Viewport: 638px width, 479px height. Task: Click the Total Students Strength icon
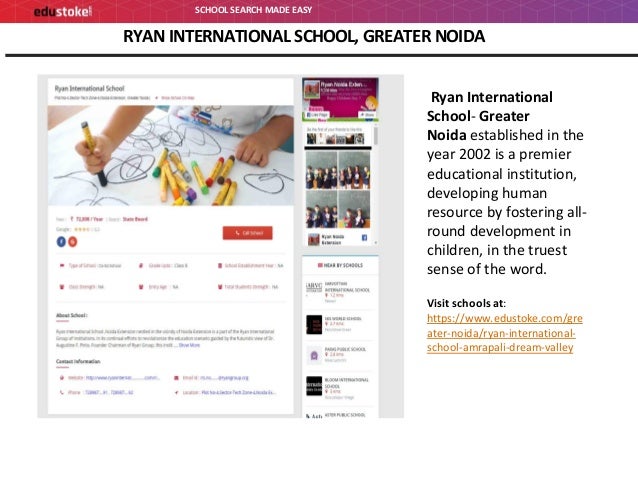[220, 287]
